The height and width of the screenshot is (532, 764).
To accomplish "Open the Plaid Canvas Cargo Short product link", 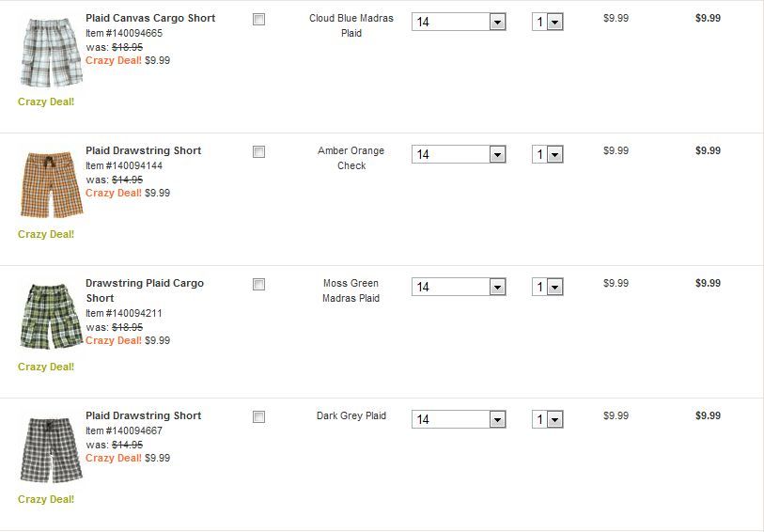I will [150, 18].
